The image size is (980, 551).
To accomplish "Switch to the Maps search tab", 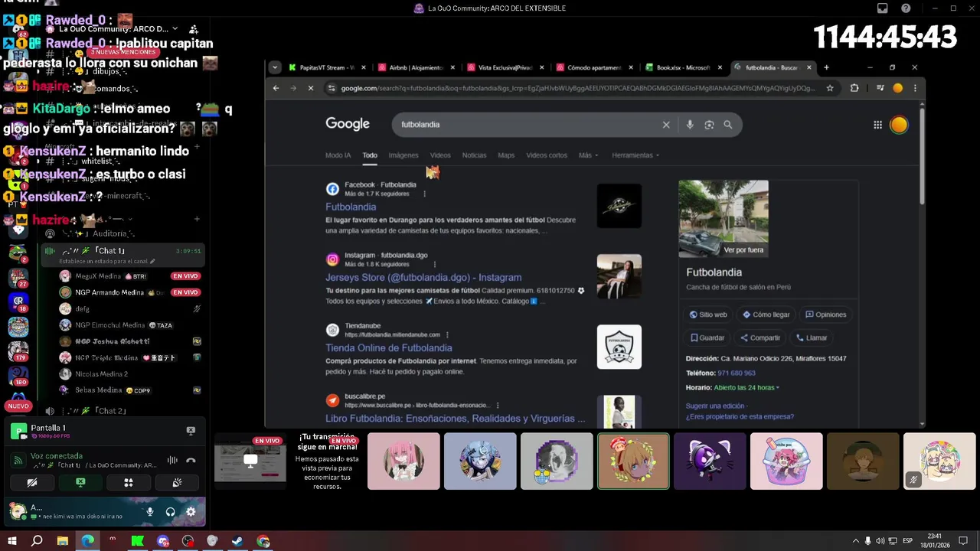I will coord(506,155).
